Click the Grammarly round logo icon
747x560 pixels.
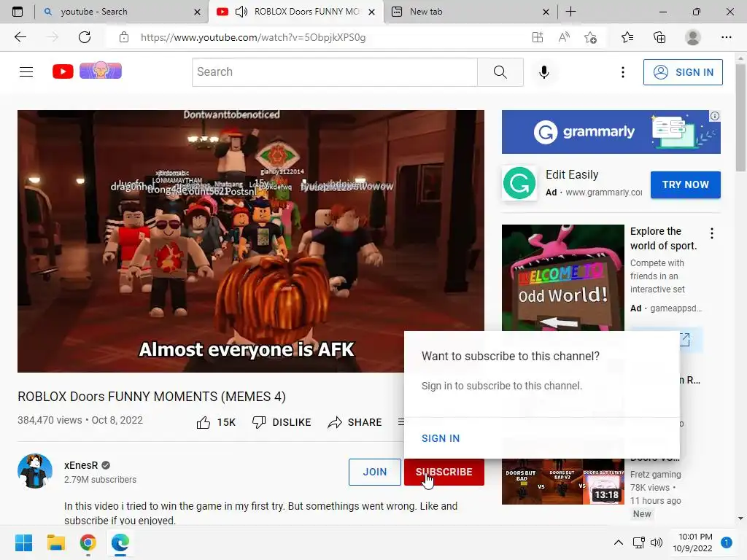(x=519, y=183)
